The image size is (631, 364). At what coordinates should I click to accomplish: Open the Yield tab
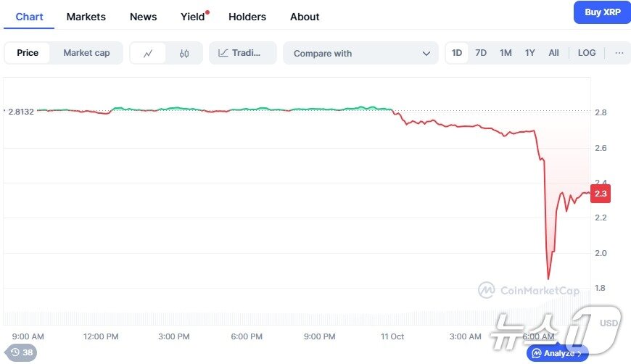192,17
